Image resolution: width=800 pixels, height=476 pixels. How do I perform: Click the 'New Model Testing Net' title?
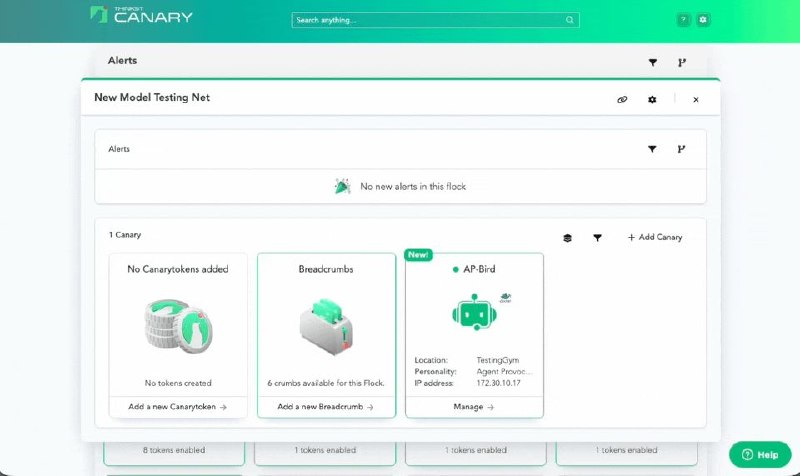(152, 97)
